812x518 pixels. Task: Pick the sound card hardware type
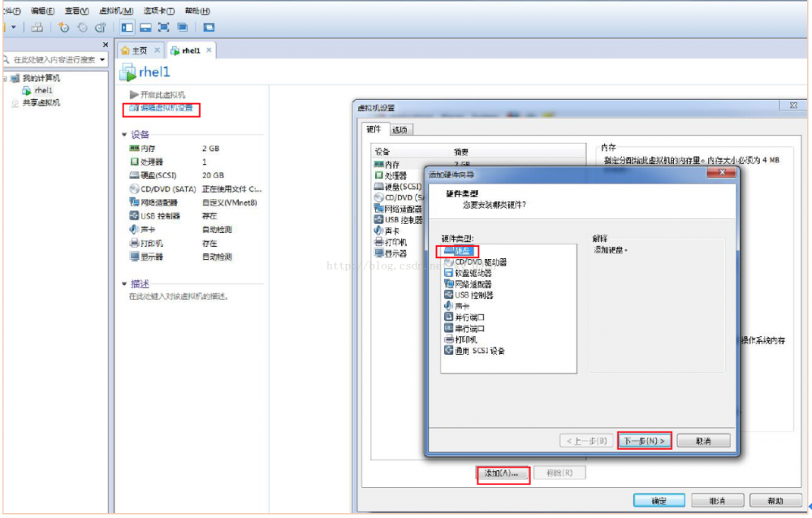[x=461, y=306]
